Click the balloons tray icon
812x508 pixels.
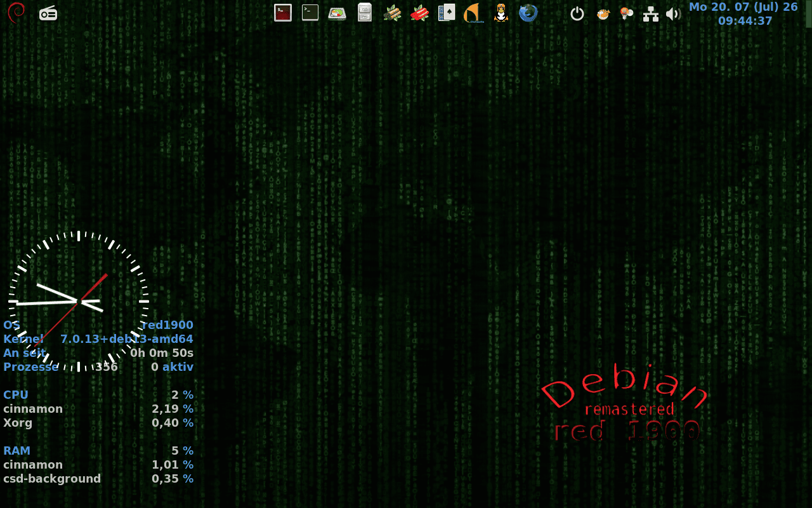click(627, 13)
